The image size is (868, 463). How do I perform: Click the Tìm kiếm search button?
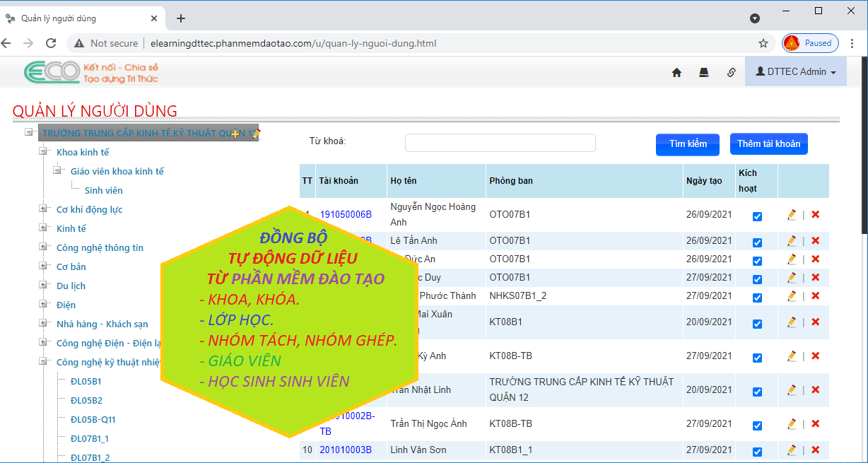pyautogui.click(x=688, y=144)
